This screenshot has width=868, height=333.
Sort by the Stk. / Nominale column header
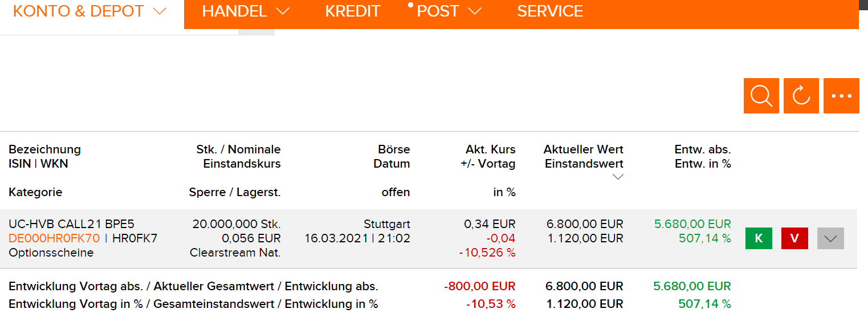click(x=238, y=149)
